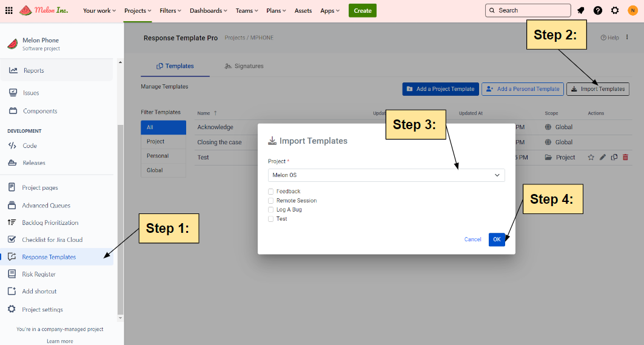Click the red delete icon for Test template
644x345 pixels.
click(625, 158)
